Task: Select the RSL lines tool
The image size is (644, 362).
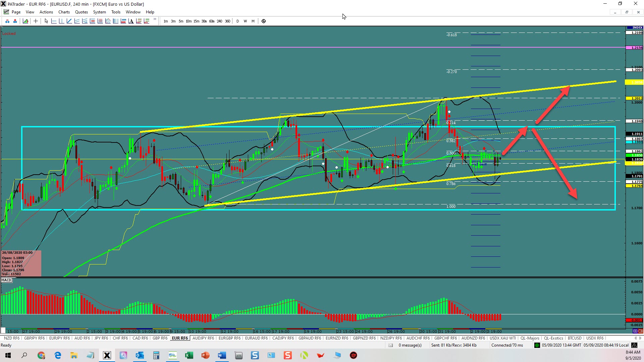Action: coord(146,21)
